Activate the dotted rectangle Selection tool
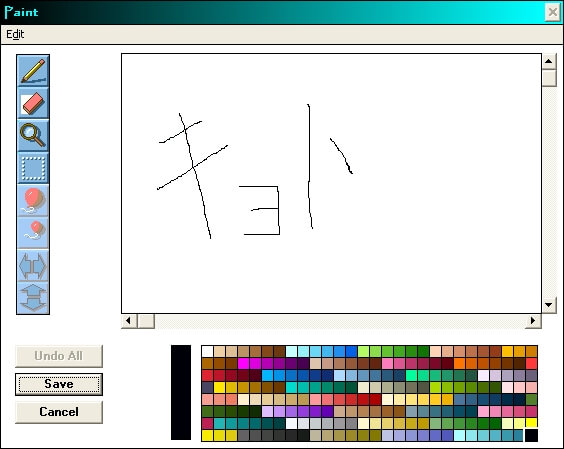Screen dimensions: 564x449 (x=33, y=168)
